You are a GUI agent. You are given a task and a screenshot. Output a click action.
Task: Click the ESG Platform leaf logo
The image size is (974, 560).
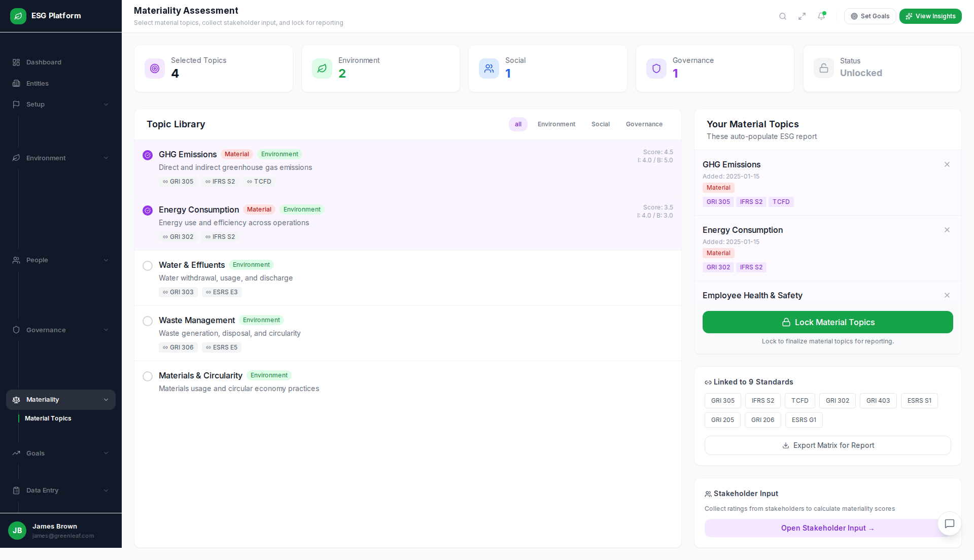[x=18, y=16]
